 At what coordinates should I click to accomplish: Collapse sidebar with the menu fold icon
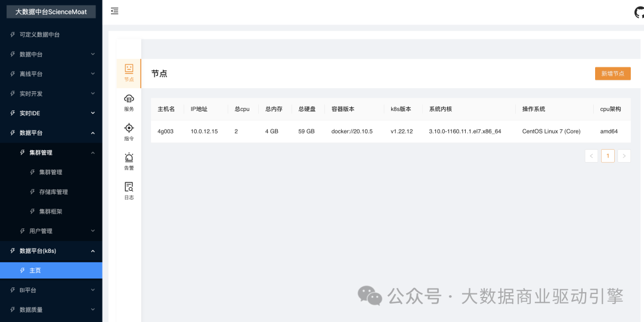114,11
